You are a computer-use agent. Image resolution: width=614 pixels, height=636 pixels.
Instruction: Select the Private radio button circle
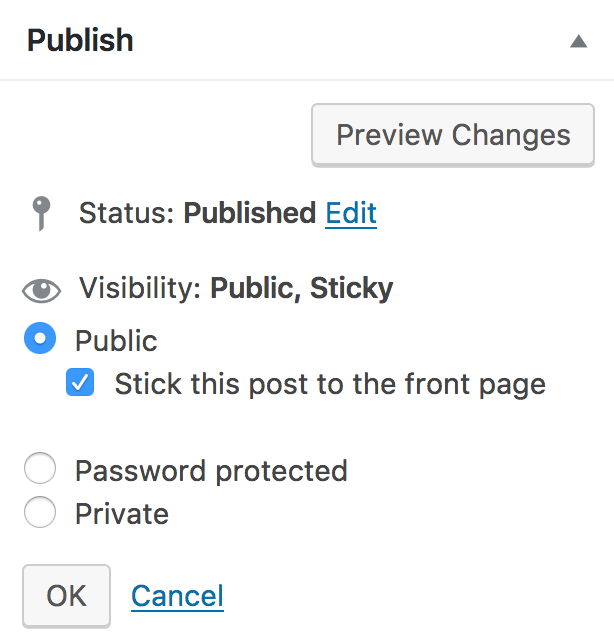(40, 513)
